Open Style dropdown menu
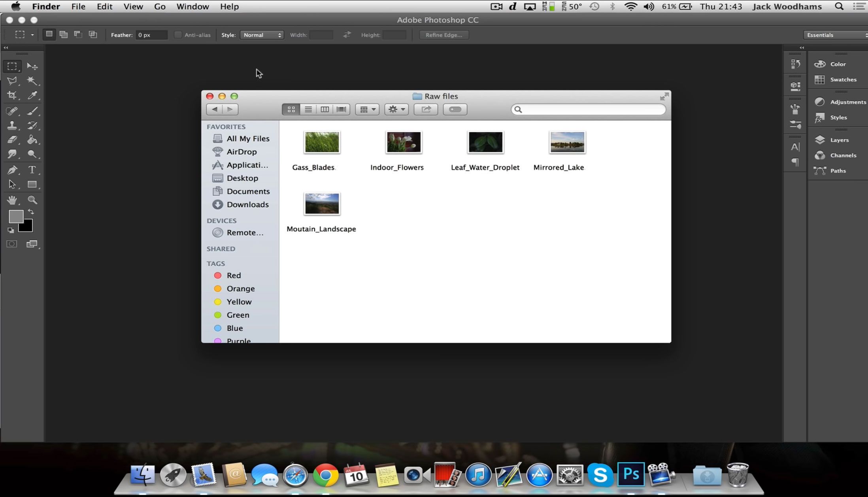Image resolution: width=868 pixels, height=497 pixels. click(x=262, y=35)
